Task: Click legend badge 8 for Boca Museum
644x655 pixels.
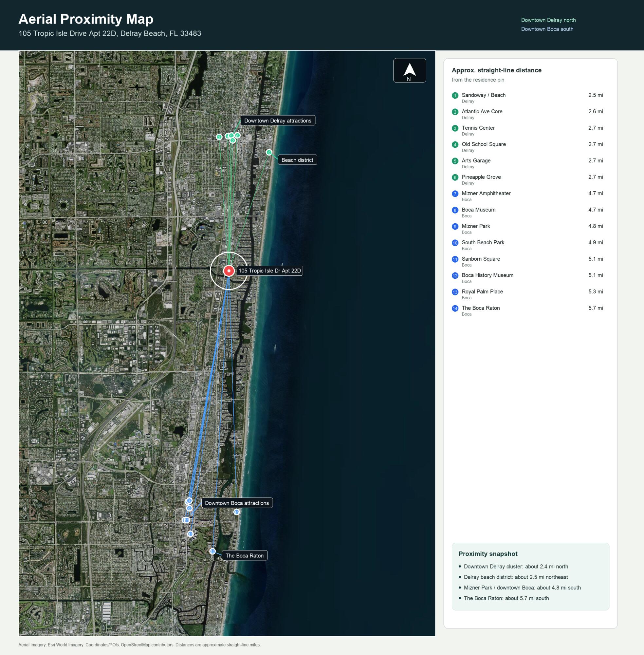Action: 455,210
